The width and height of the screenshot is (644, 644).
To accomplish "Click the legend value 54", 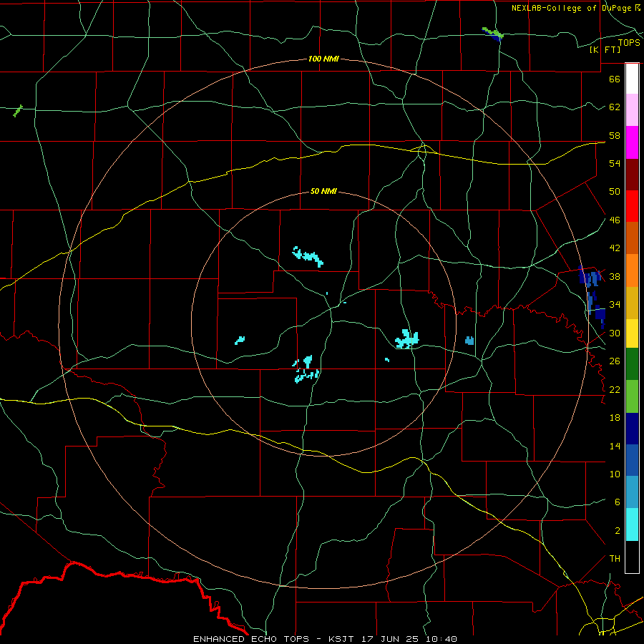I will (615, 163).
